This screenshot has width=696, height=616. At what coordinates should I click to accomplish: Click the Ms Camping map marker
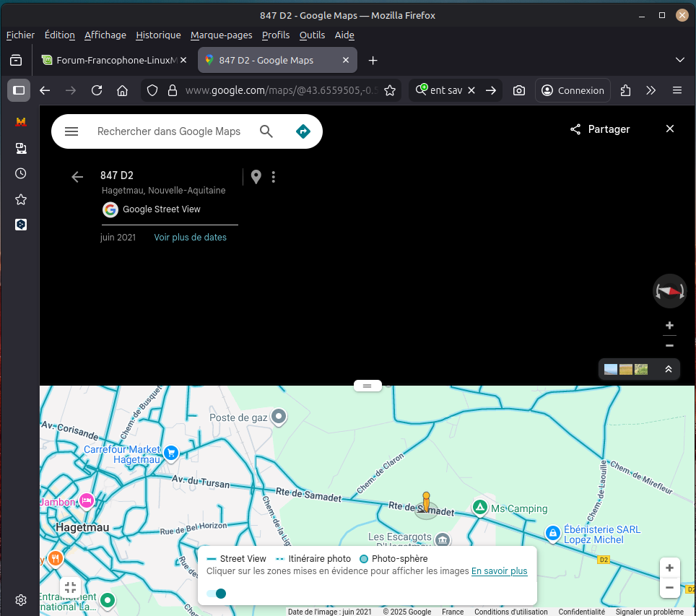click(479, 508)
